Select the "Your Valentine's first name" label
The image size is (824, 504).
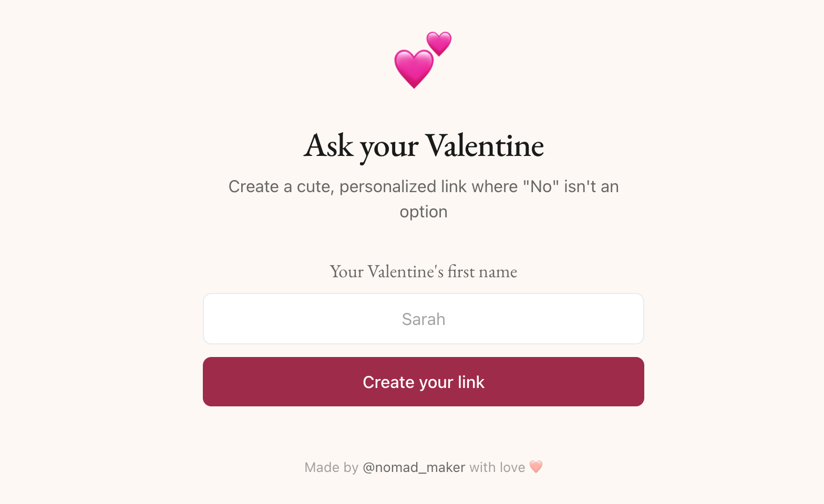point(424,271)
